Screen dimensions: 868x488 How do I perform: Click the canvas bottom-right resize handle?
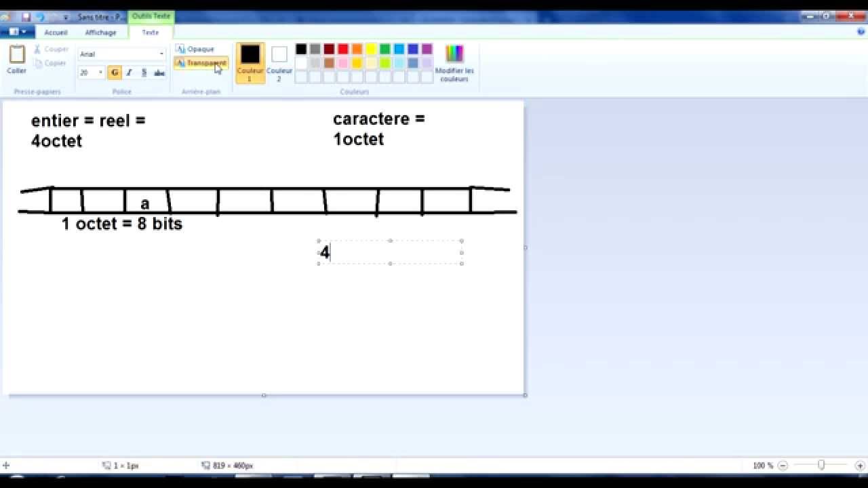(x=525, y=395)
